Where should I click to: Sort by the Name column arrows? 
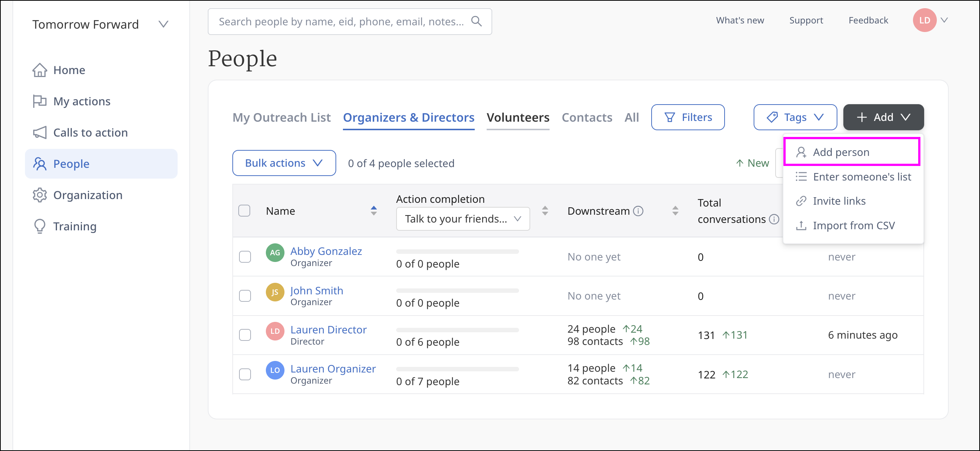click(373, 211)
